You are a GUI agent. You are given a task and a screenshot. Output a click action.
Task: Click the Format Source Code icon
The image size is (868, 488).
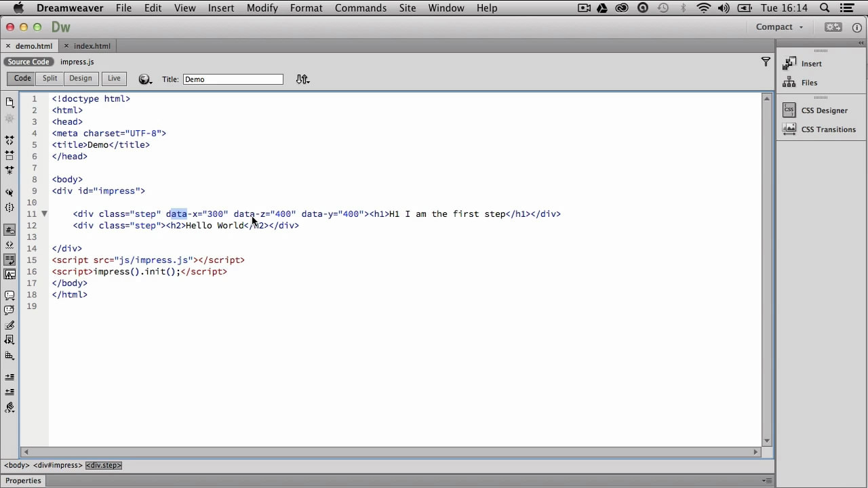pos(9,407)
